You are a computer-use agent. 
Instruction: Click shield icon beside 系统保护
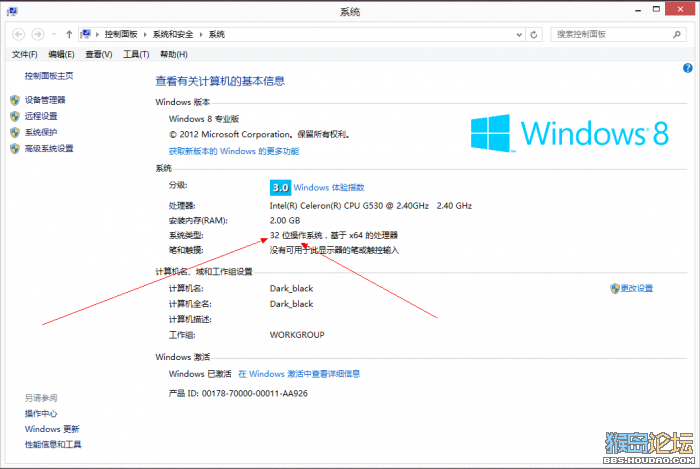pos(15,132)
